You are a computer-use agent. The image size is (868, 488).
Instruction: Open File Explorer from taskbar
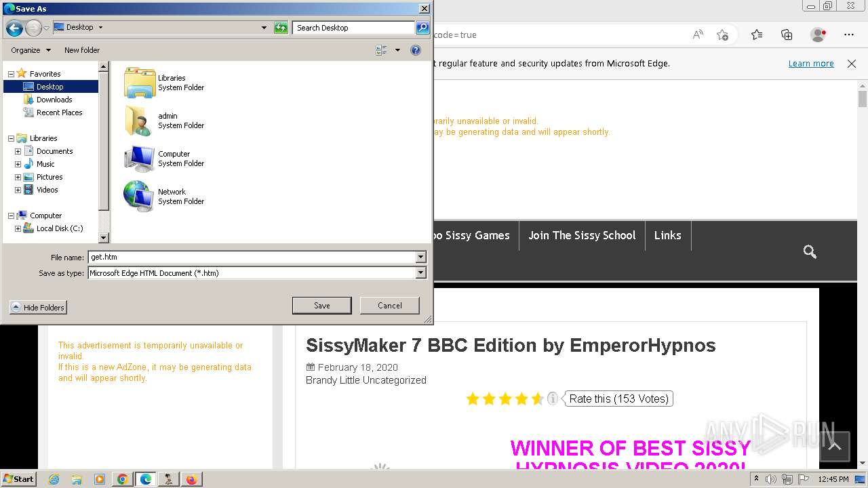(x=77, y=479)
